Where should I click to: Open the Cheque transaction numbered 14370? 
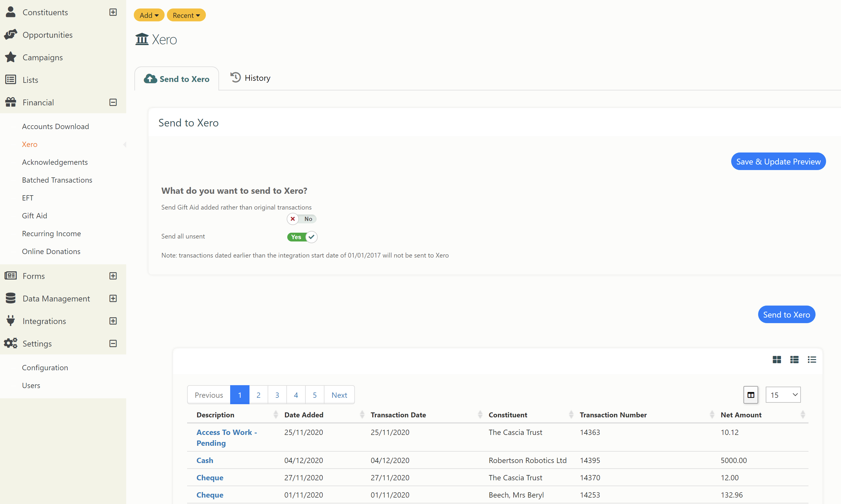(210, 477)
